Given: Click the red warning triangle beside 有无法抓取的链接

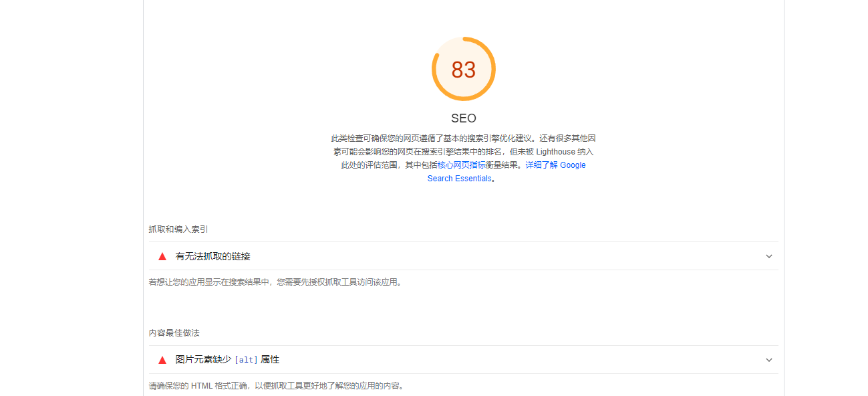Looking at the screenshot, I should (x=162, y=256).
